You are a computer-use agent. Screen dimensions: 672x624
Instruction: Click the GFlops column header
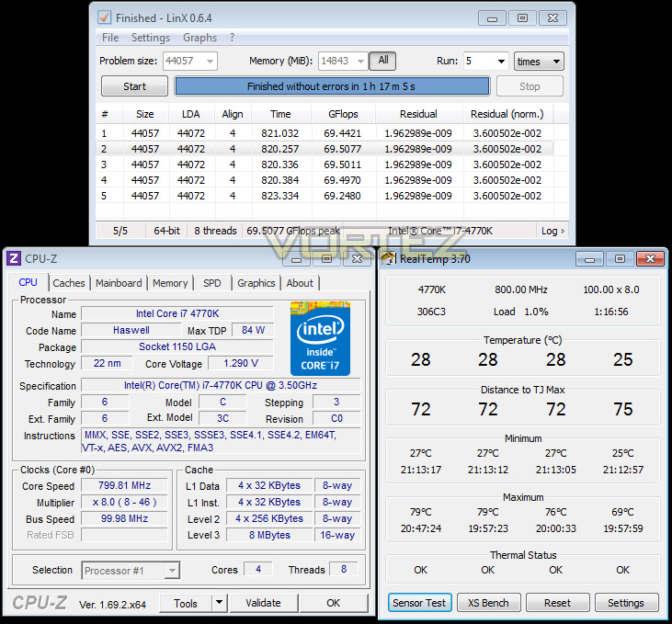tap(343, 114)
